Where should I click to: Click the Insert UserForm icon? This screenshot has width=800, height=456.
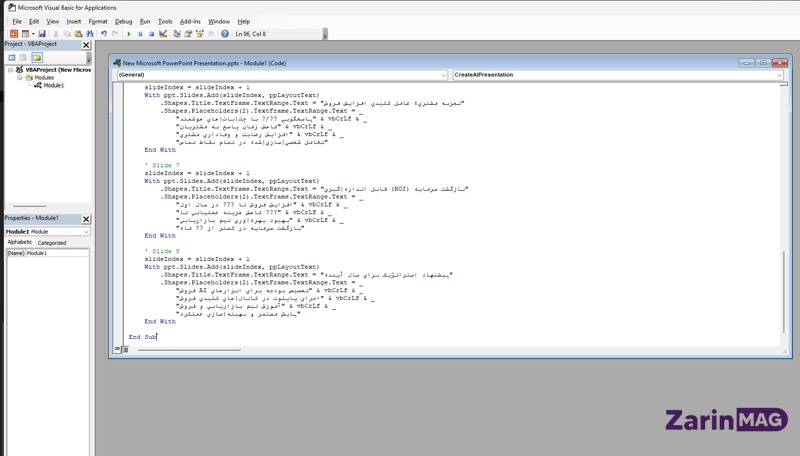coord(25,34)
